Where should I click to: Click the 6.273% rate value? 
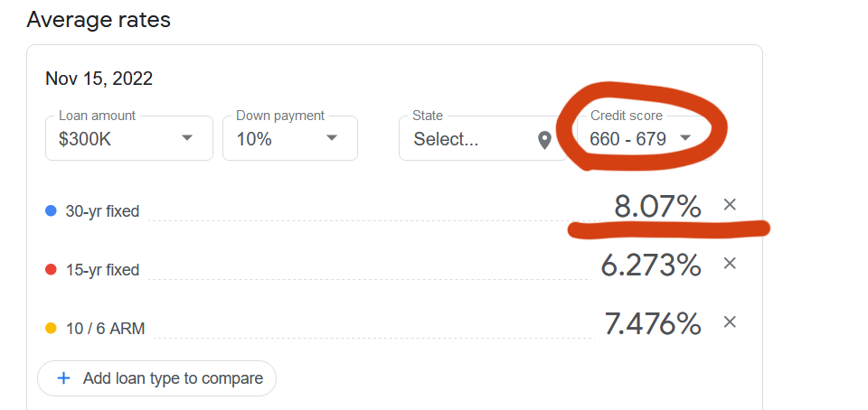(651, 266)
